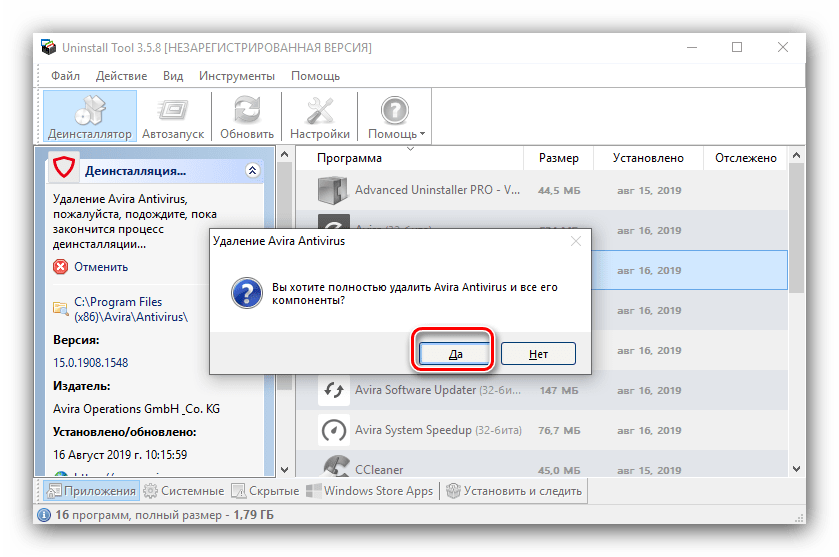Viewport: 839px width, 557px height.
Task: Open the Инструменты menu
Action: click(236, 76)
